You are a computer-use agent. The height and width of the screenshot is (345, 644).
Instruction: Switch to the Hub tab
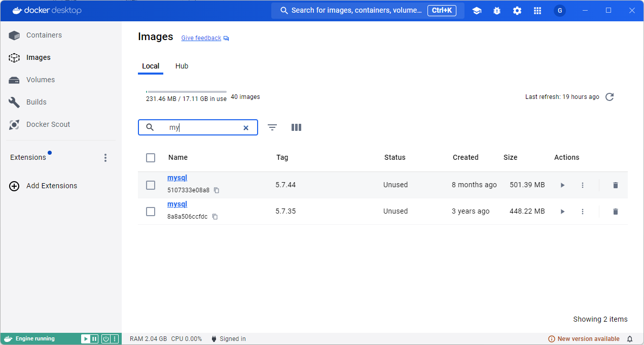point(182,66)
